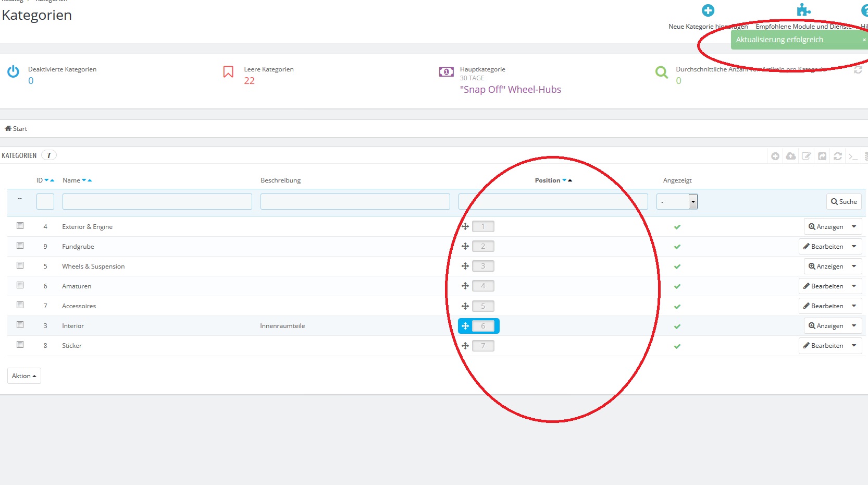Sort by Name ascending arrow
The height and width of the screenshot is (485, 868).
(x=90, y=180)
